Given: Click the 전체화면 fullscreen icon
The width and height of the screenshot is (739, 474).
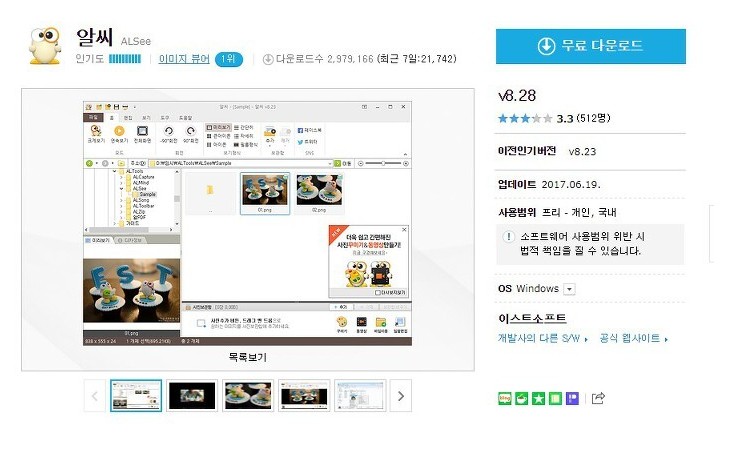Looking at the screenshot, I should tap(142, 131).
